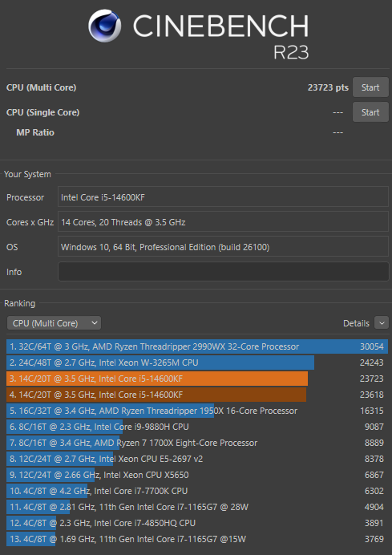
Task: Start the CPU Multi Core benchmark
Action: 370,87
